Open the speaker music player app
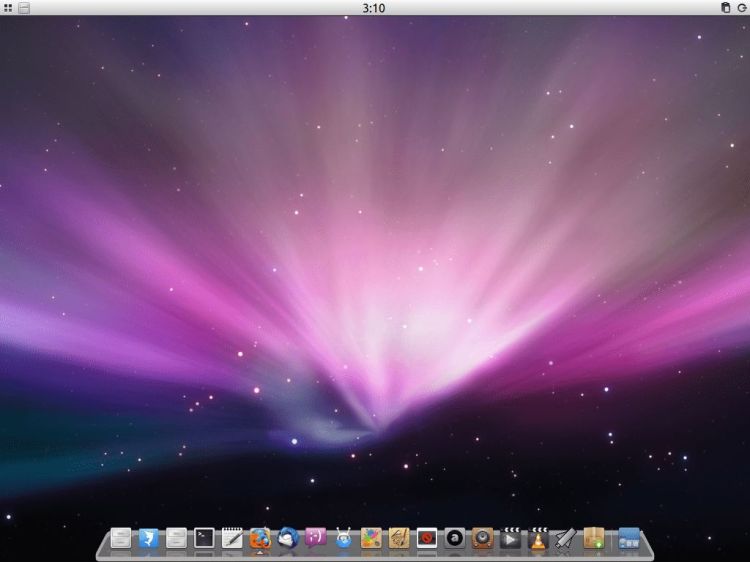 coord(483,539)
